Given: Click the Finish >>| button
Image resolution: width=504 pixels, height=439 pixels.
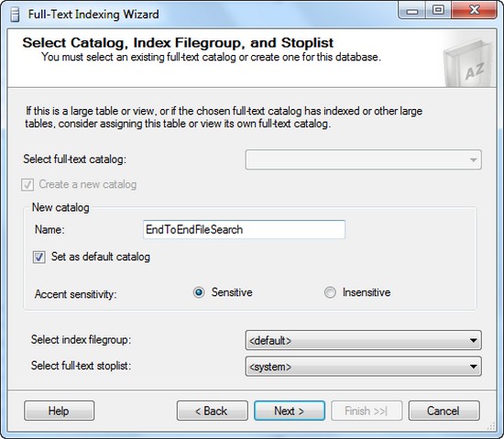Looking at the screenshot, I should point(367,411).
